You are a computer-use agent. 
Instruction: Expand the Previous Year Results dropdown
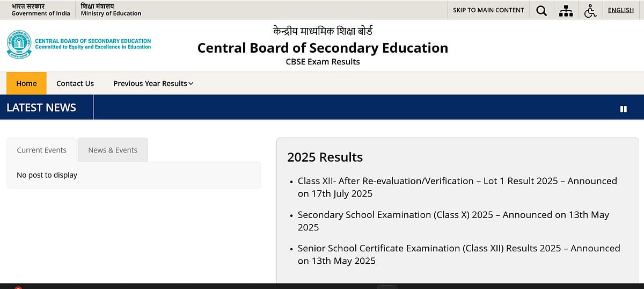click(153, 83)
